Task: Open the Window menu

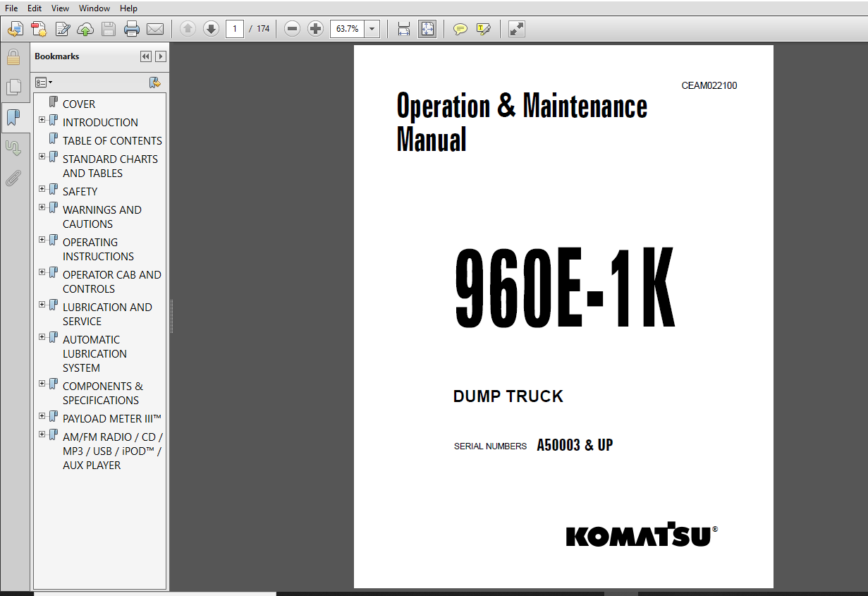Action: pyautogui.click(x=94, y=8)
